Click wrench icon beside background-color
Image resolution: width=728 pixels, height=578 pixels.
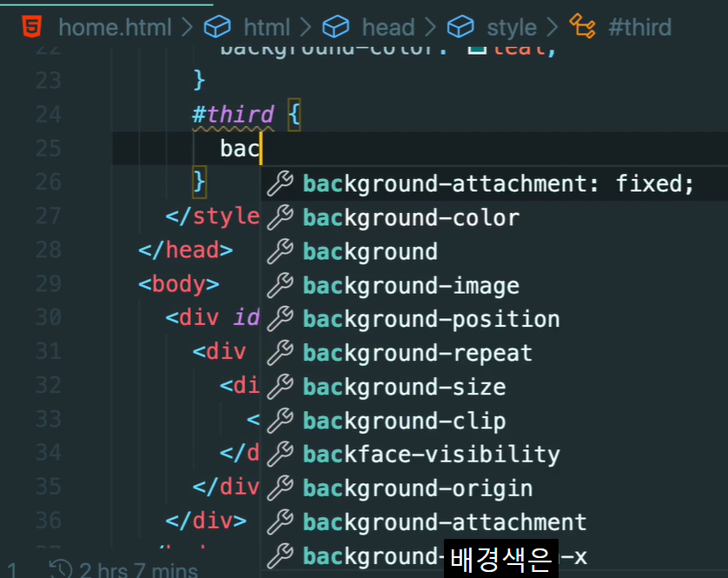click(x=280, y=217)
